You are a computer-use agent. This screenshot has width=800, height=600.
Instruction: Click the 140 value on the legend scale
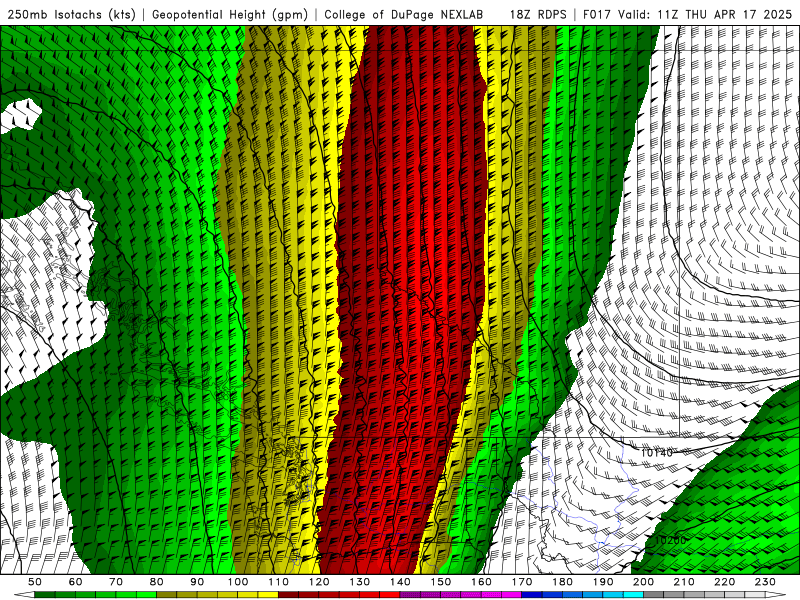400,582
